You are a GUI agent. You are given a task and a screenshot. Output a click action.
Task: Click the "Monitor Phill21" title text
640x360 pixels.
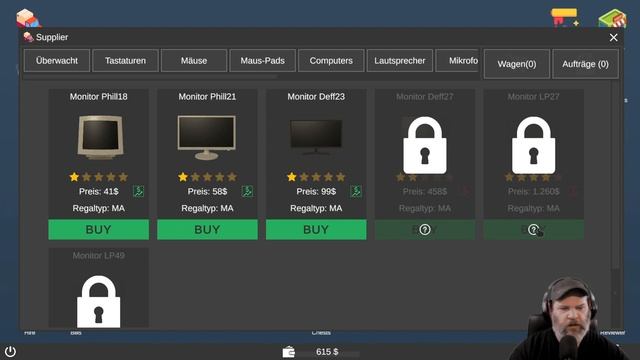coord(207,97)
